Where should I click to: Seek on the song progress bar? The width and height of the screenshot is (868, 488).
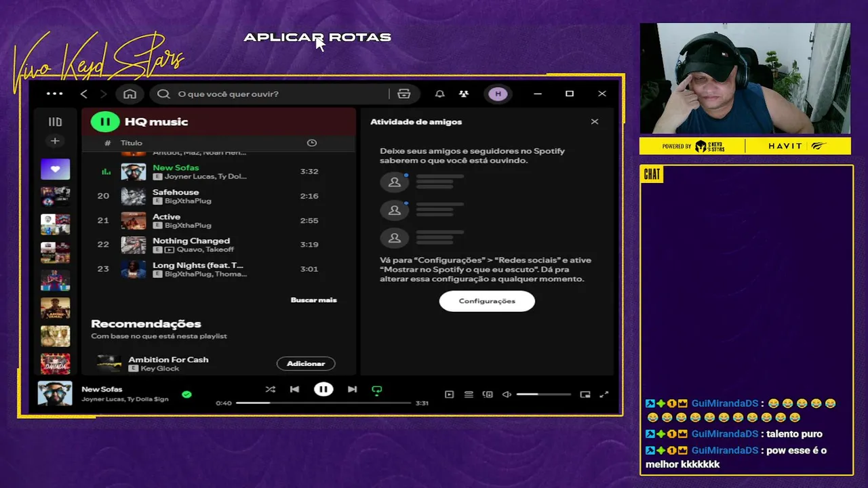click(x=323, y=403)
